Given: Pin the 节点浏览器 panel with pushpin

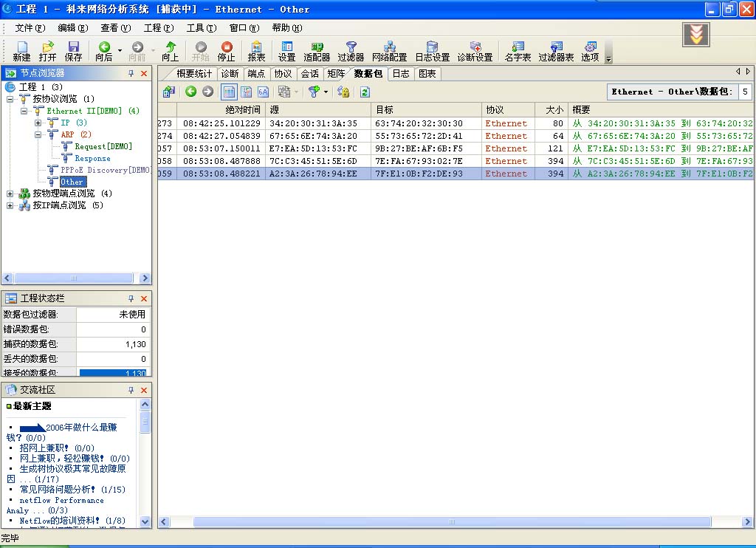Looking at the screenshot, I should (x=131, y=73).
